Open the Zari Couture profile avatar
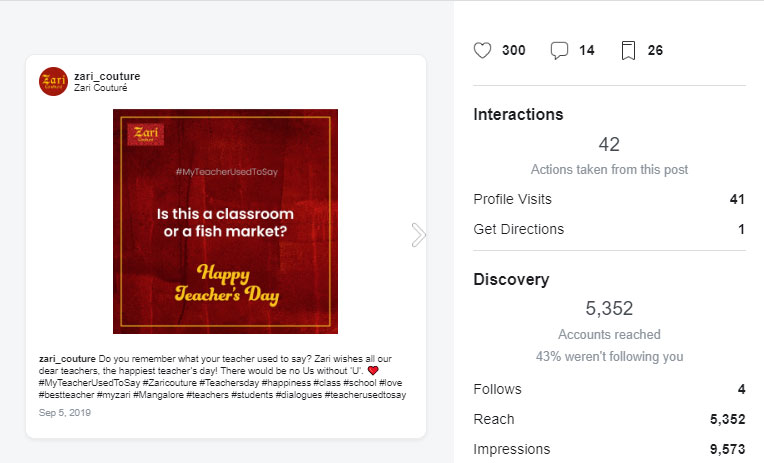Viewport: 764px width, 463px height. tap(53, 81)
